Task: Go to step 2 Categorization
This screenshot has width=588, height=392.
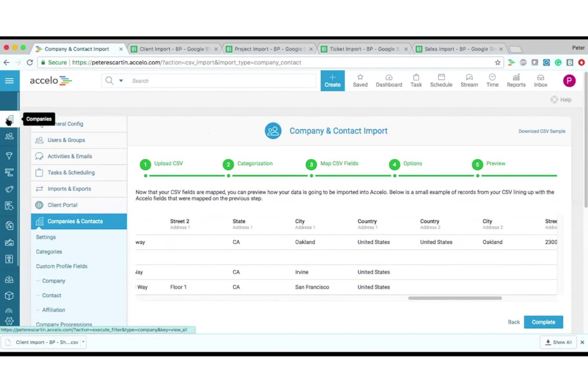Action: point(248,164)
